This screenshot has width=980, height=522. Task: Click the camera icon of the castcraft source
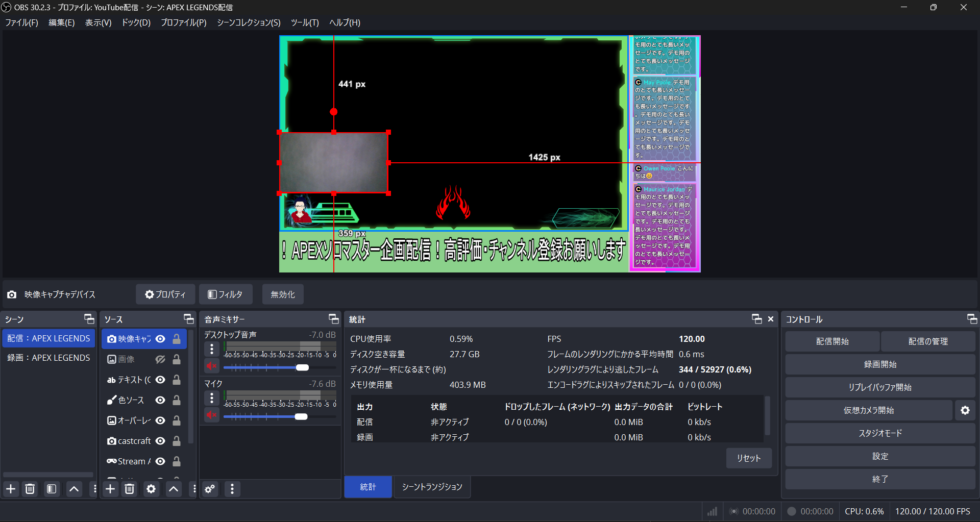112,441
